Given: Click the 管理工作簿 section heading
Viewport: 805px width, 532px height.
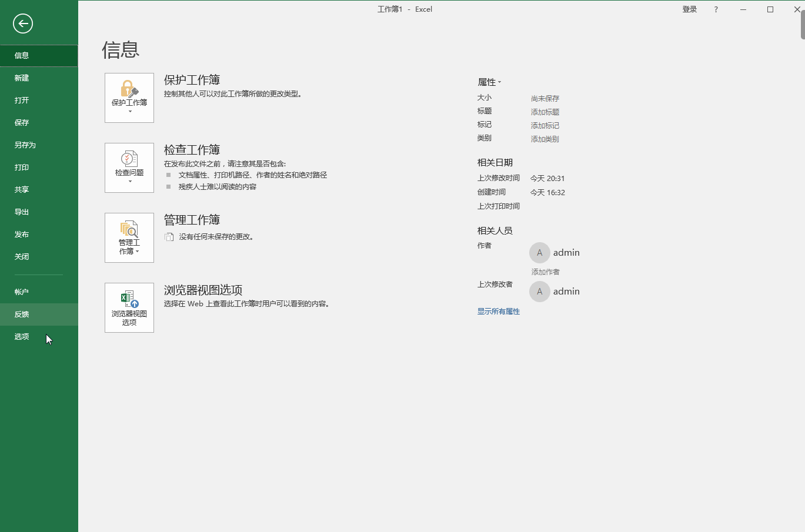Looking at the screenshot, I should [x=192, y=220].
